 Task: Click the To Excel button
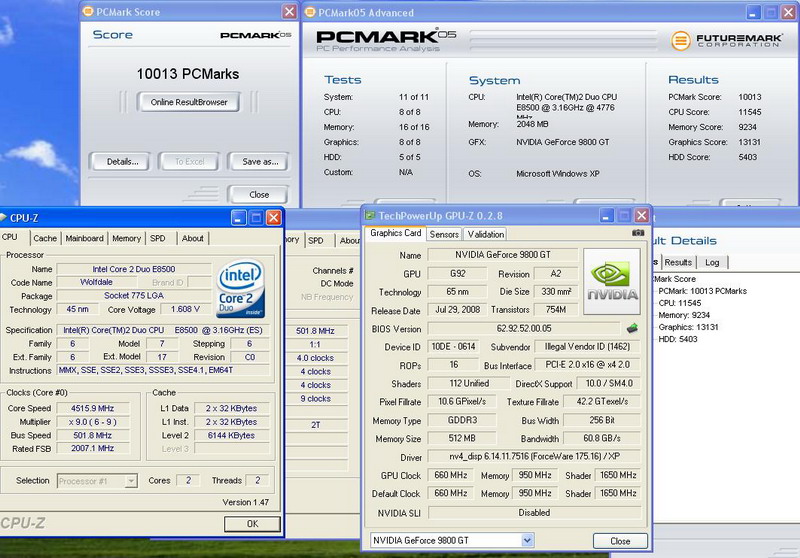(x=189, y=162)
